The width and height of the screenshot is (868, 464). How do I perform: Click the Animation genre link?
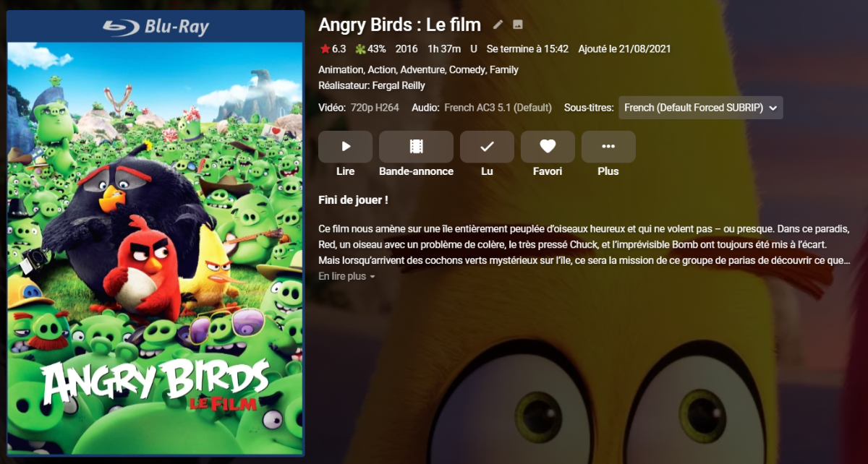[x=340, y=70]
